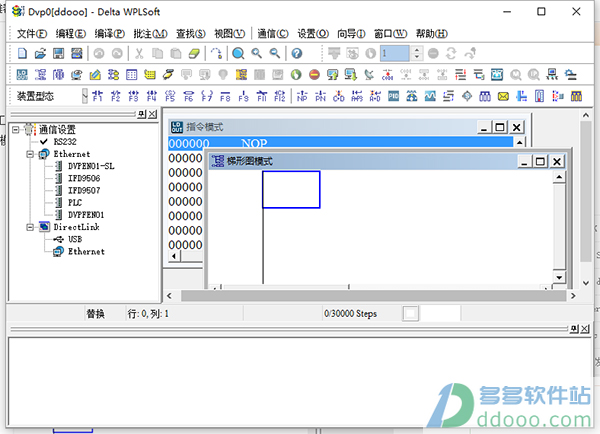Open the 帮助(H) menu

coord(432,34)
